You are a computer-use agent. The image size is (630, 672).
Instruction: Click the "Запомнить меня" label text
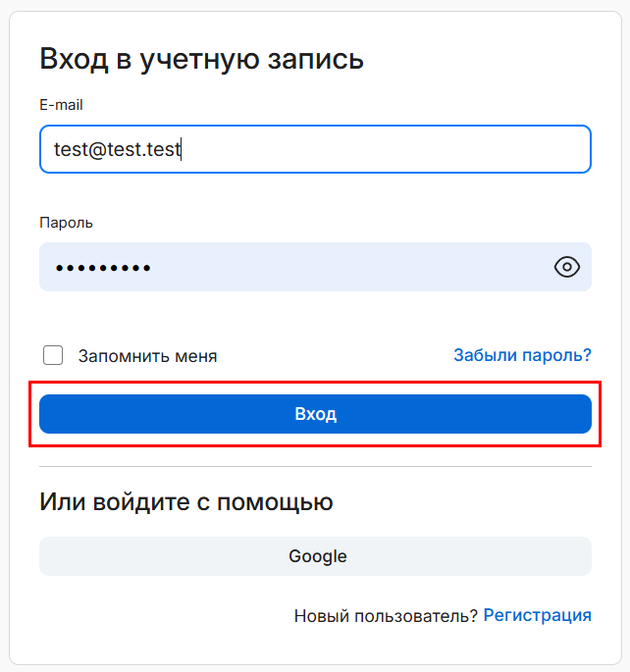point(147,356)
